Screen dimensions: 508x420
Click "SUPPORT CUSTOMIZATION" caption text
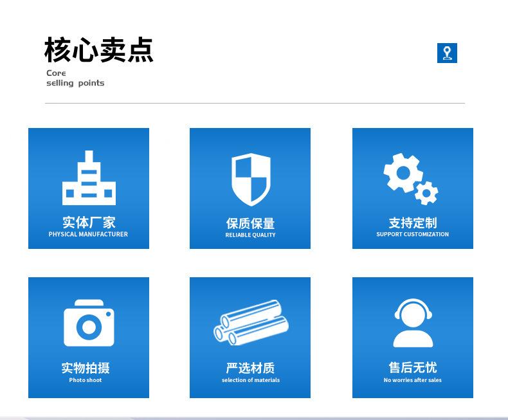[412, 235]
